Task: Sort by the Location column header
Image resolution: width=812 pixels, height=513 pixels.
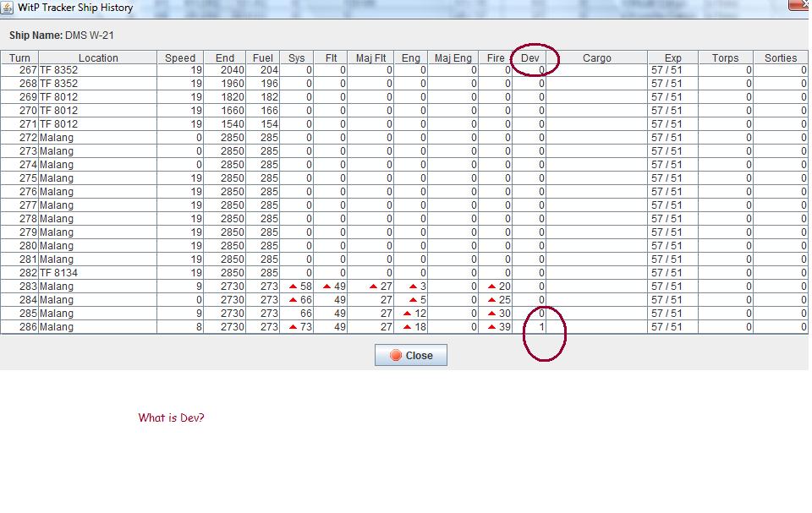Action: click(x=98, y=58)
